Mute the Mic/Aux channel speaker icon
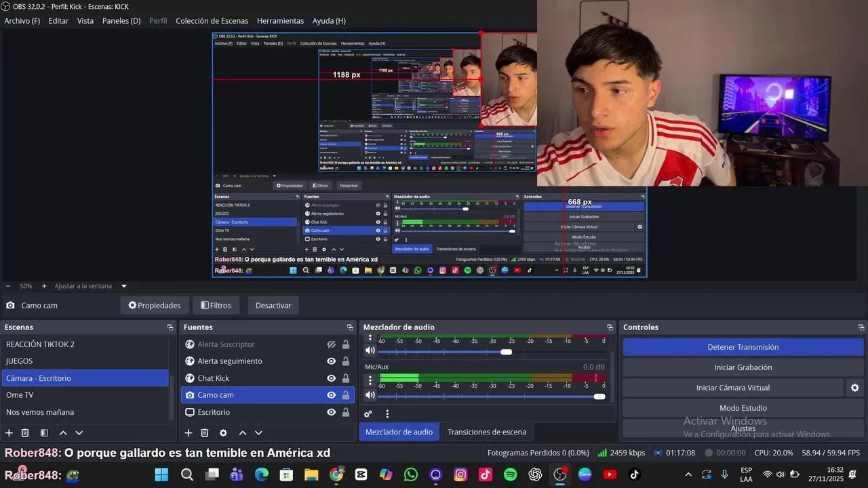Image resolution: width=868 pixels, height=488 pixels. click(x=370, y=395)
